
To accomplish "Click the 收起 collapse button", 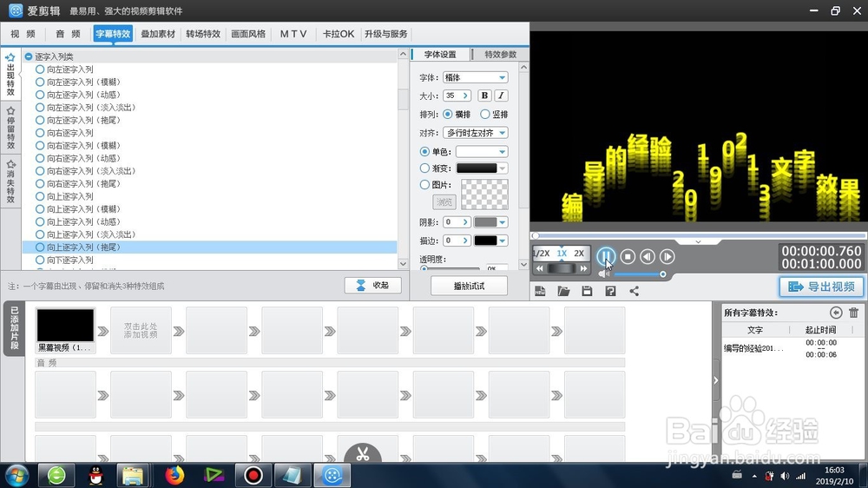I will point(372,286).
